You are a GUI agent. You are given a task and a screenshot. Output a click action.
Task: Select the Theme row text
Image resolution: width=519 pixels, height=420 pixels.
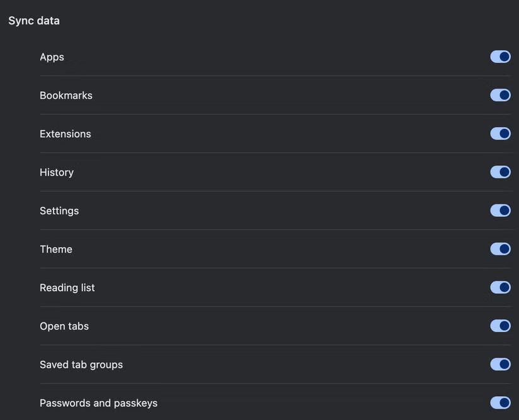(55, 248)
